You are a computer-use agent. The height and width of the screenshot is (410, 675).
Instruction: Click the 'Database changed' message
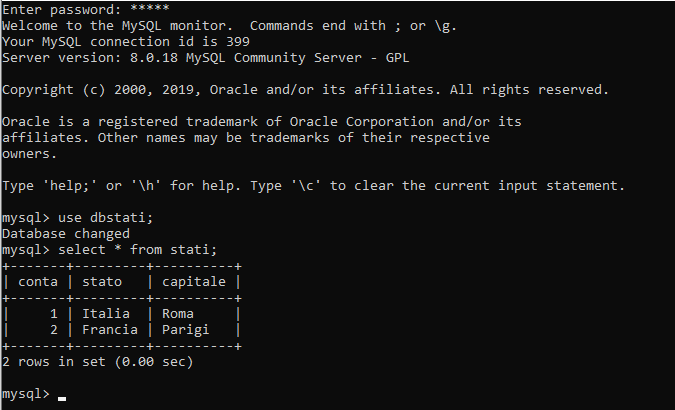[66, 234]
